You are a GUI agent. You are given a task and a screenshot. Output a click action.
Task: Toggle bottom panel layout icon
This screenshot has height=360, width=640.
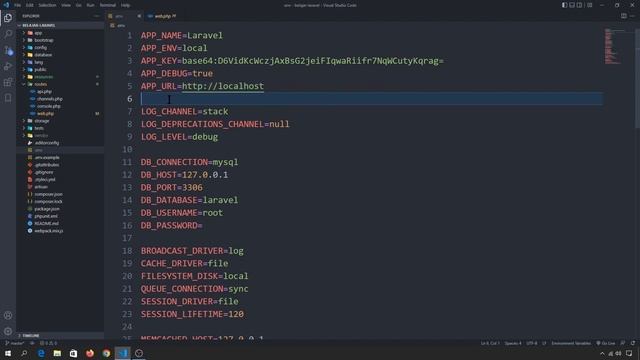point(572,5)
